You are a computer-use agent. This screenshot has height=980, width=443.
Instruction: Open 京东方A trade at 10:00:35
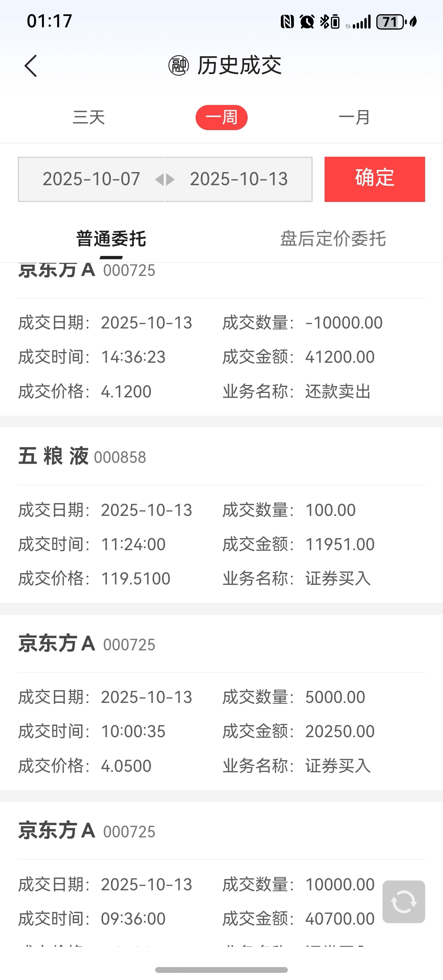[221, 702]
